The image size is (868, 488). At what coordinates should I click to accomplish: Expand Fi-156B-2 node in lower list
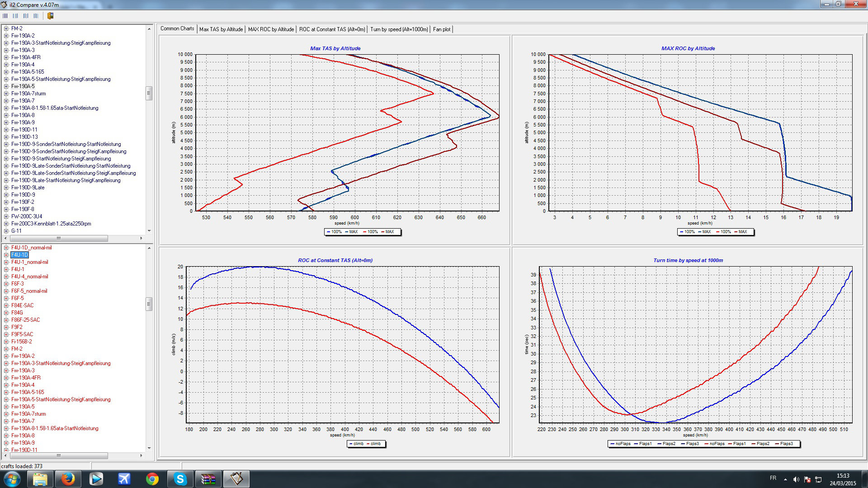6,342
